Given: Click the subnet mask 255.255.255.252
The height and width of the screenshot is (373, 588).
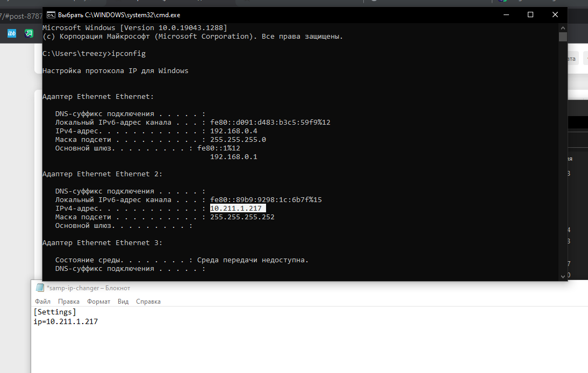Looking at the screenshot, I should point(242,217).
